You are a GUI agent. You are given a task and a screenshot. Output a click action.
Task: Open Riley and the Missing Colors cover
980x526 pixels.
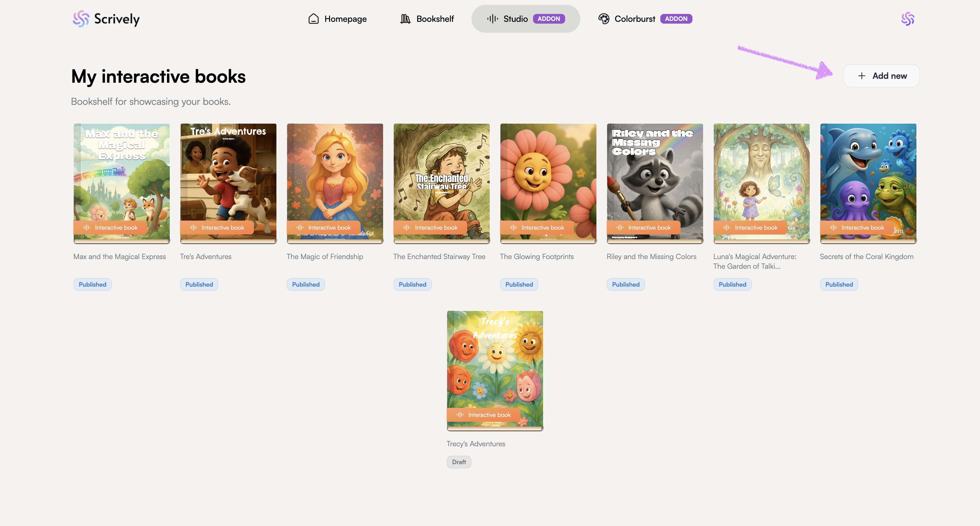[x=655, y=175]
